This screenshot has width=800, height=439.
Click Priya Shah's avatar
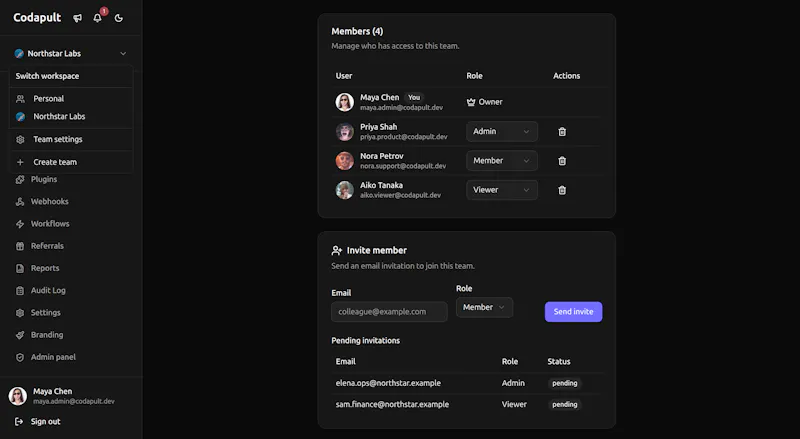[x=344, y=132]
